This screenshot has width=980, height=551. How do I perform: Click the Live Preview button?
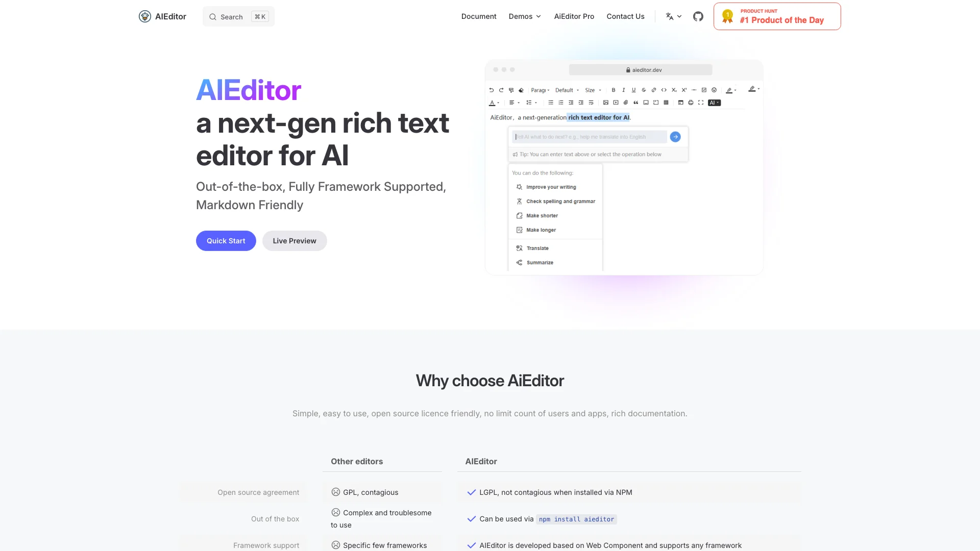[294, 240]
